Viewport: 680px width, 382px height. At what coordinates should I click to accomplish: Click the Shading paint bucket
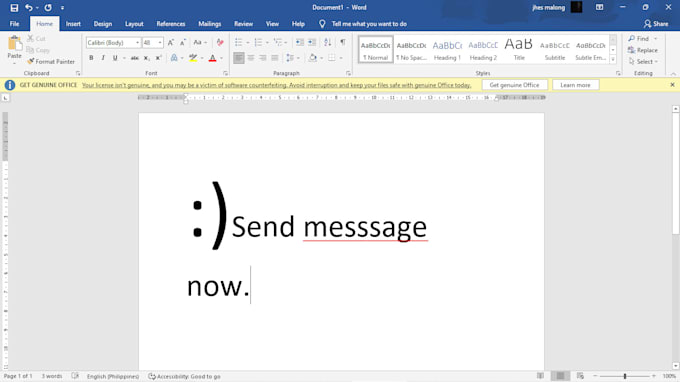pos(312,58)
